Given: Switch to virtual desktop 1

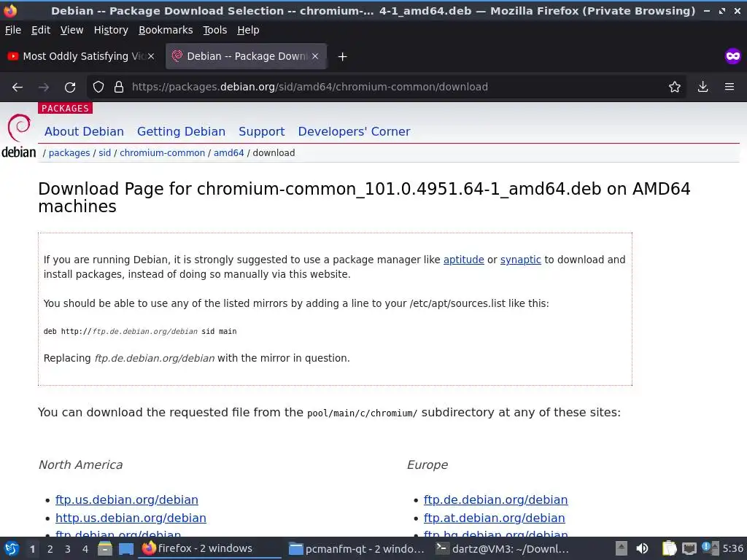Looking at the screenshot, I should pyautogui.click(x=32, y=549).
